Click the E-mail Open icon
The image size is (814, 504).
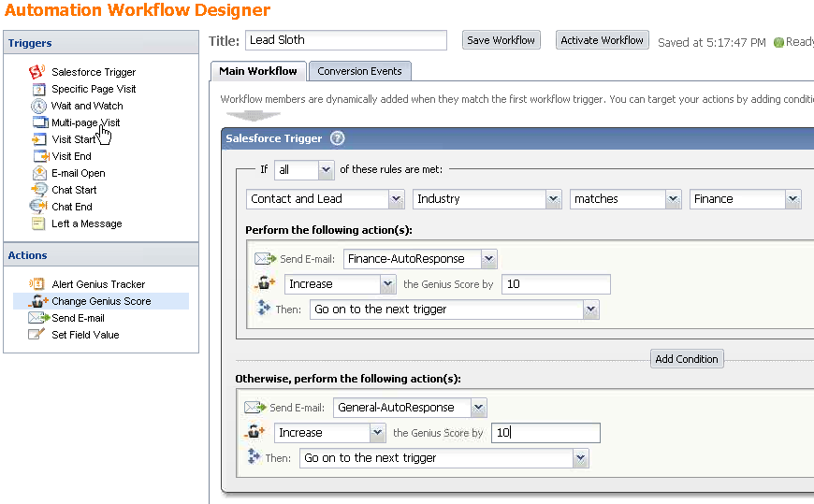(x=39, y=173)
